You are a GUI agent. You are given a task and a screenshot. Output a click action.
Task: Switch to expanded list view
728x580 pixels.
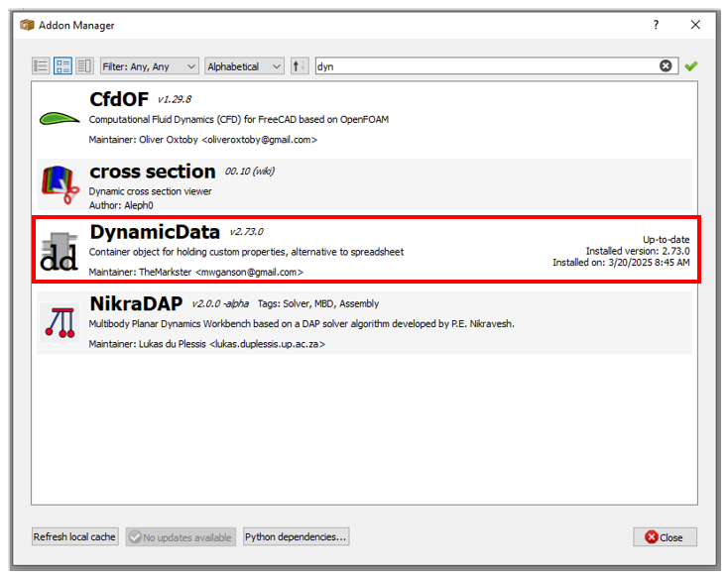(x=62, y=65)
